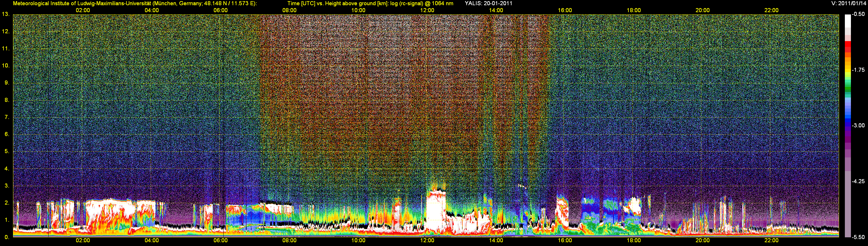Pick the 9. km height axis label
Viewport: 868px width, 246px height.
7,83
